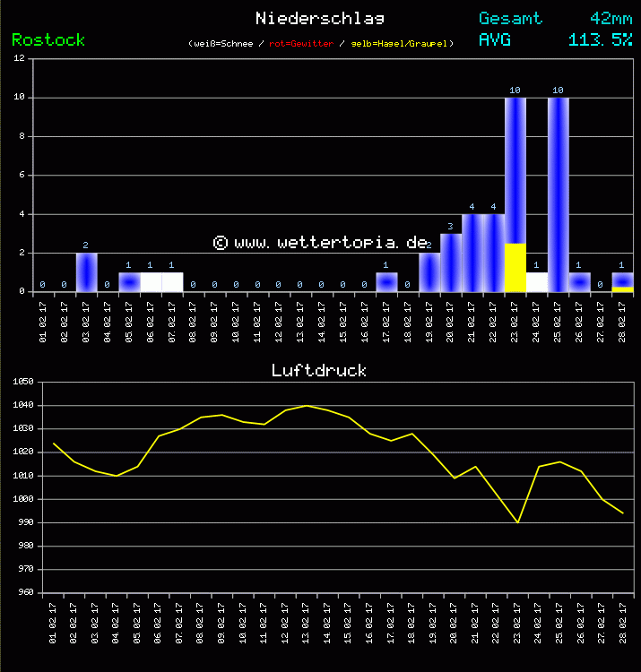Click the green Rostock station label
The height and width of the screenshot is (672, 641).
(x=48, y=40)
